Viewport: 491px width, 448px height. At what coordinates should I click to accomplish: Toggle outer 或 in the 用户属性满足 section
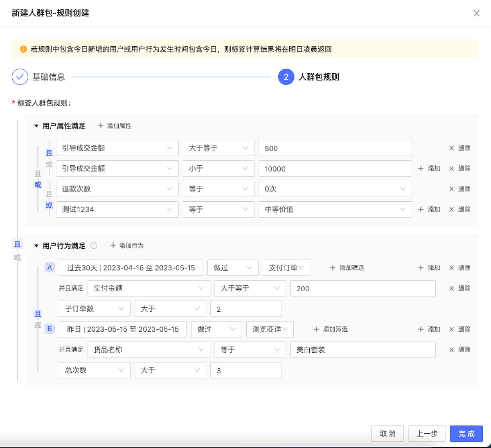pos(38,185)
